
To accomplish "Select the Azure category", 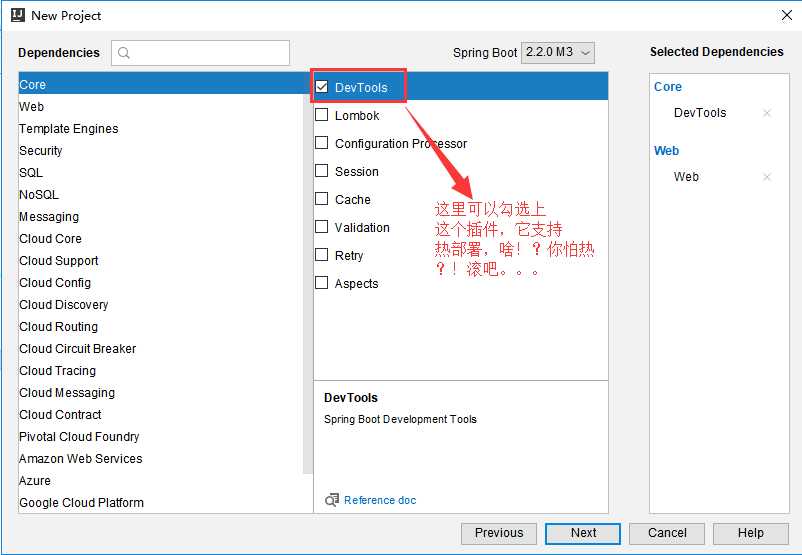I will 161,480.
